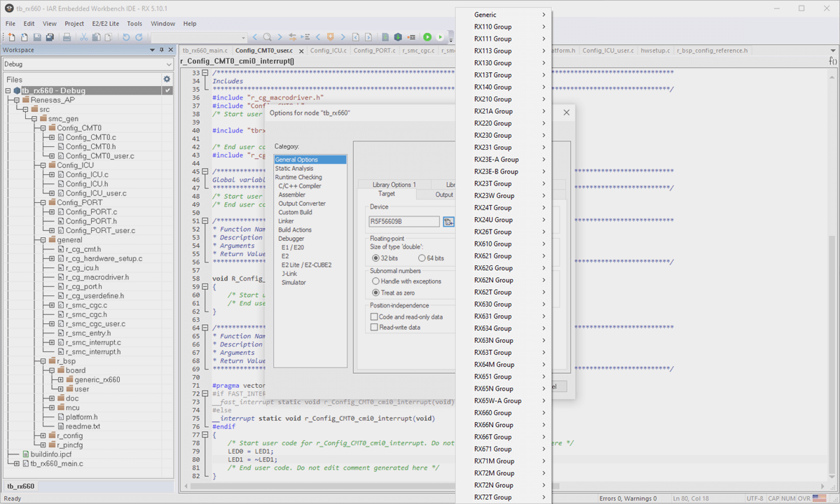Click the Go To line toolbar icon
Viewport: 840px width, 504px height.
pos(305,37)
